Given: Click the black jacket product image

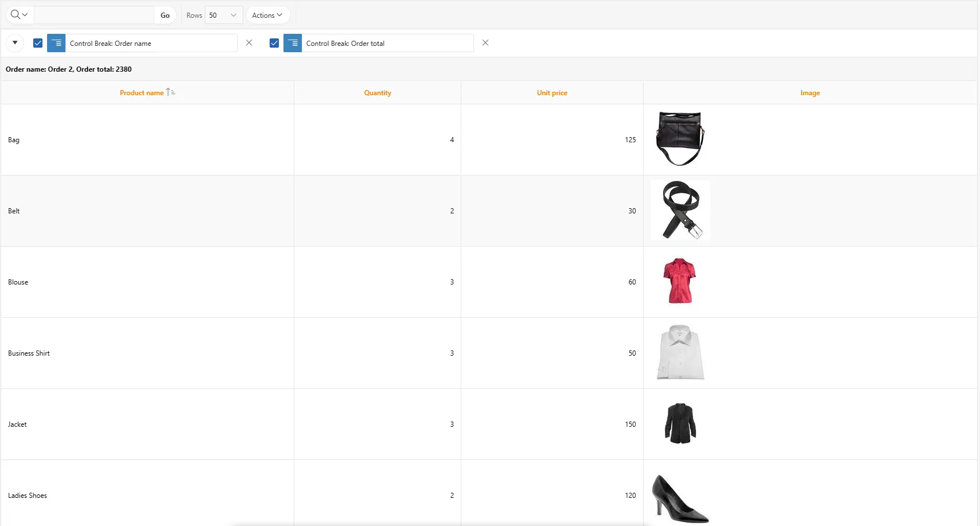Looking at the screenshot, I should [x=680, y=423].
